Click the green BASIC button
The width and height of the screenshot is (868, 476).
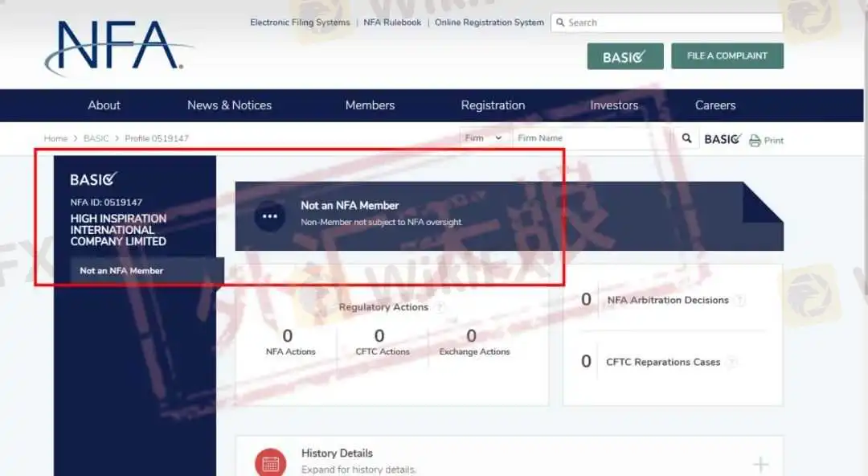pyautogui.click(x=625, y=56)
